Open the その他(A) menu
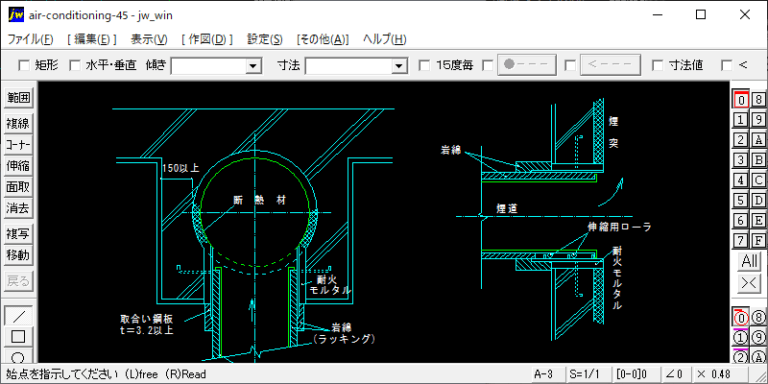Viewport: 768px width, 384px height. click(x=322, y=40)
